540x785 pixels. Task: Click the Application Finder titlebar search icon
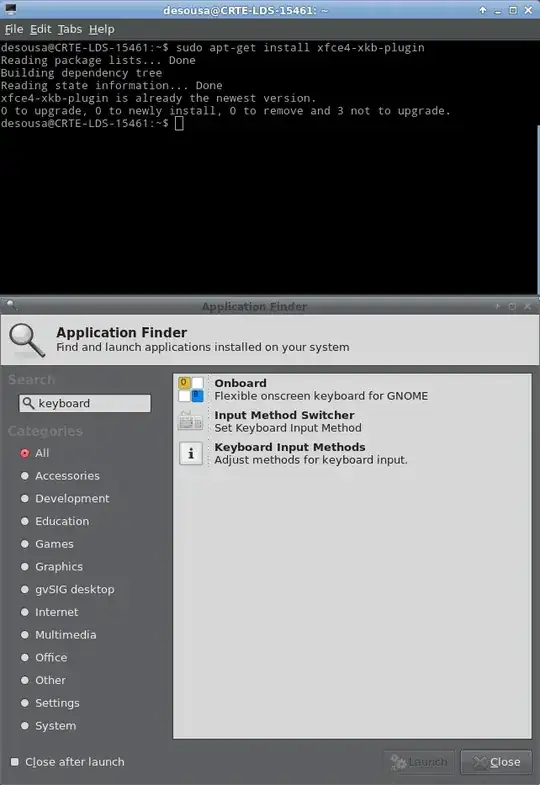coord(11,304)
